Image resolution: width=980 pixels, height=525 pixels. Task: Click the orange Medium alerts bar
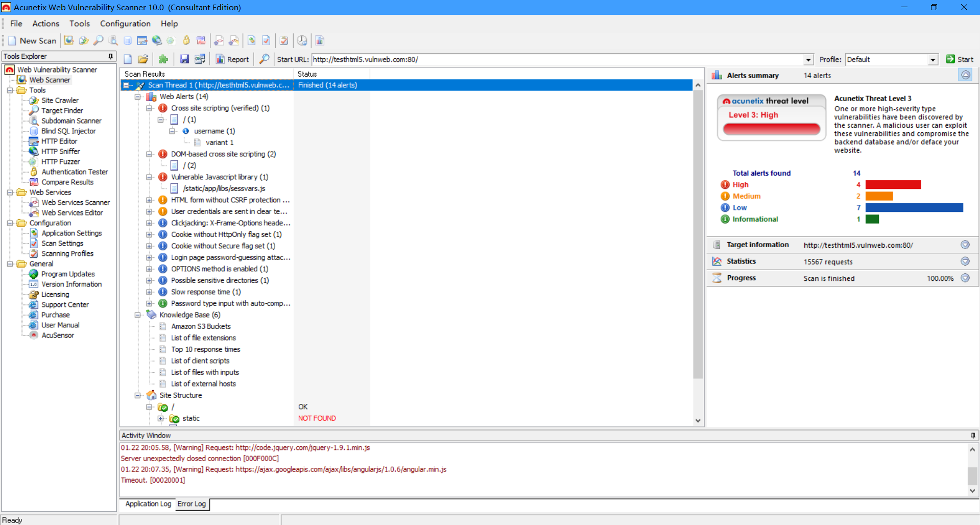tap(879, 196)
